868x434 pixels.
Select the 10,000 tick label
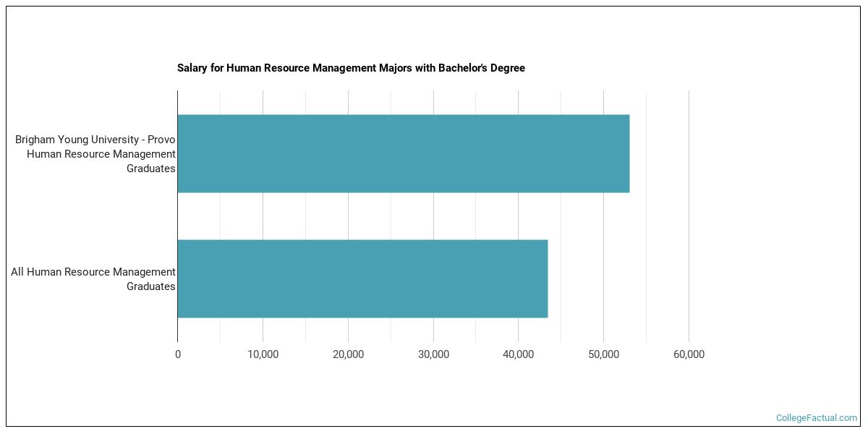click(263, 354)
